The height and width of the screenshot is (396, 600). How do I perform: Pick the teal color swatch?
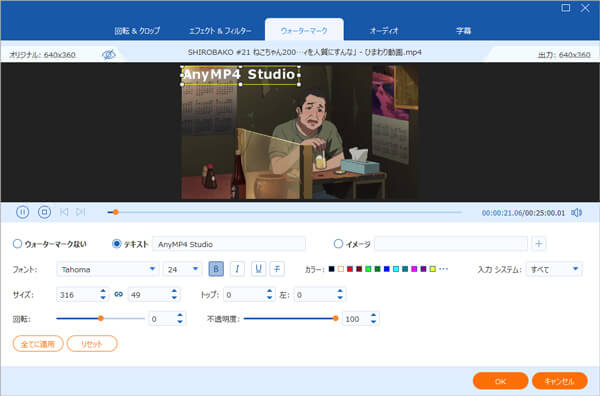tap(405, 269)
